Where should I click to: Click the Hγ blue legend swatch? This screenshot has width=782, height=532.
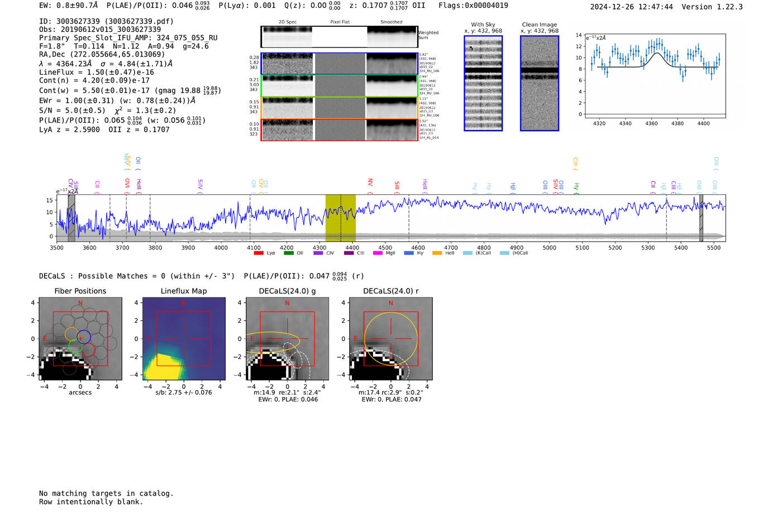408,253
